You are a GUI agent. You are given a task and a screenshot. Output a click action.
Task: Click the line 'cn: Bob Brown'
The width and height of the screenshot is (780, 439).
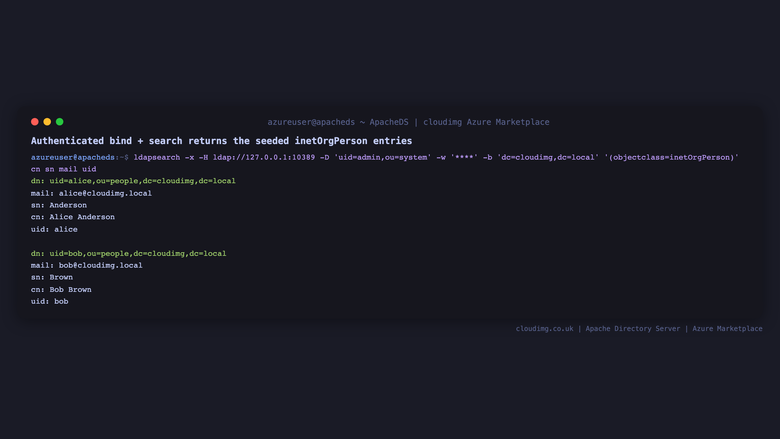coord(61,289)
